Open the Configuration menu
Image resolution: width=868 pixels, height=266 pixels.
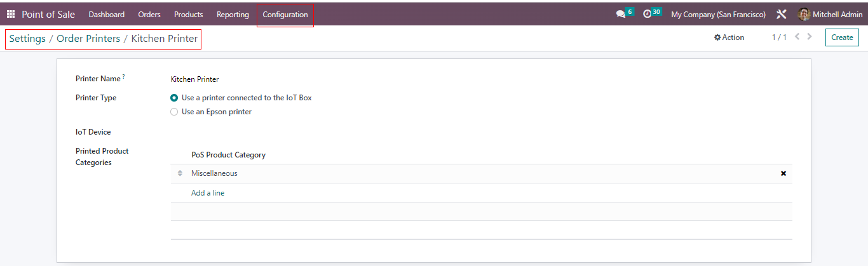pos(285,14)
